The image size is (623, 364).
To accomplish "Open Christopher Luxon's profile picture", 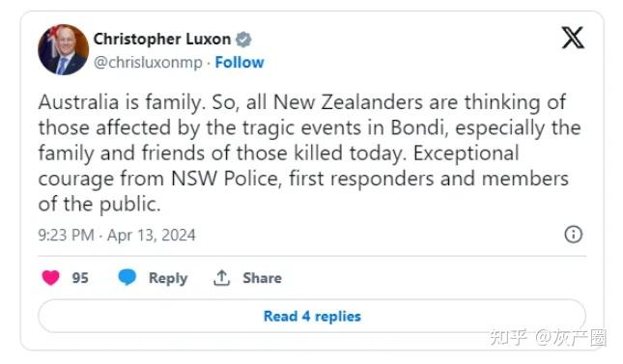I will (x=63, y=50).
